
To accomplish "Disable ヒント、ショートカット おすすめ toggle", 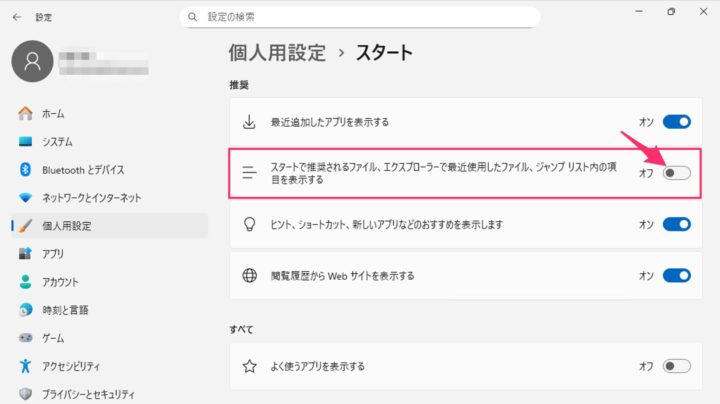I will tap(677, 224).
